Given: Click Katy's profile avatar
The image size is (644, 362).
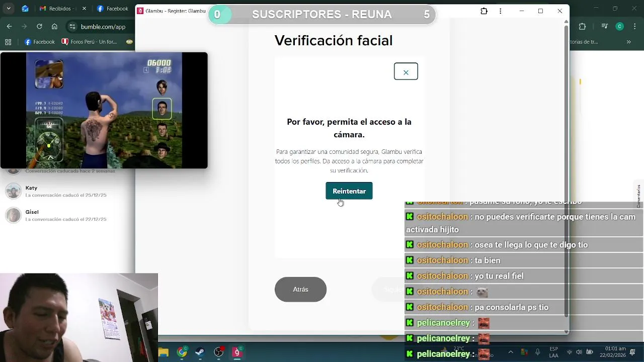Looking at the screenshot, I should click(x=13, y=191).
